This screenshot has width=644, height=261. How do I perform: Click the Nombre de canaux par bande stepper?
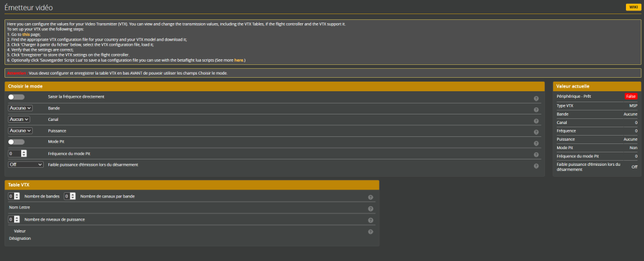pos(70,196)
